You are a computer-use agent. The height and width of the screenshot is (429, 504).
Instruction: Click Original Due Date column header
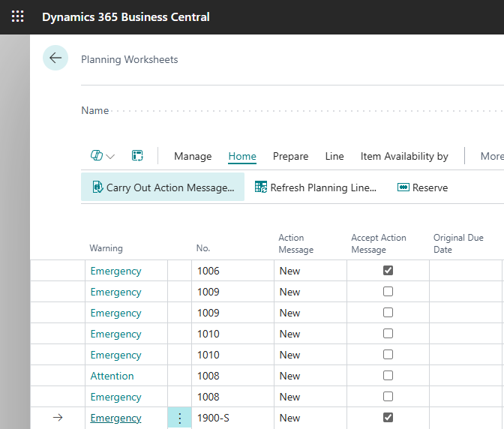[x=458, y=244]
